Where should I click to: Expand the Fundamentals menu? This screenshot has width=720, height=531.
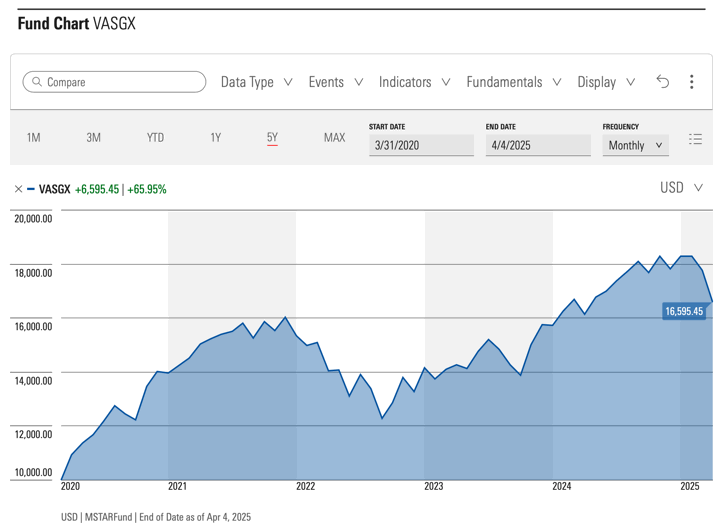[x=513, y=82]
